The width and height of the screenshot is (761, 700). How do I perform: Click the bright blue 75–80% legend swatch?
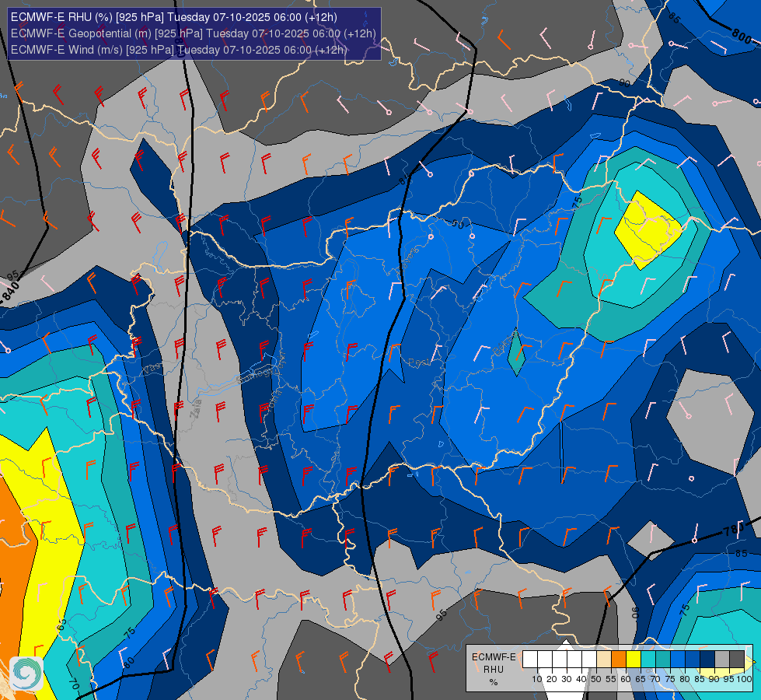pos(678,660)
